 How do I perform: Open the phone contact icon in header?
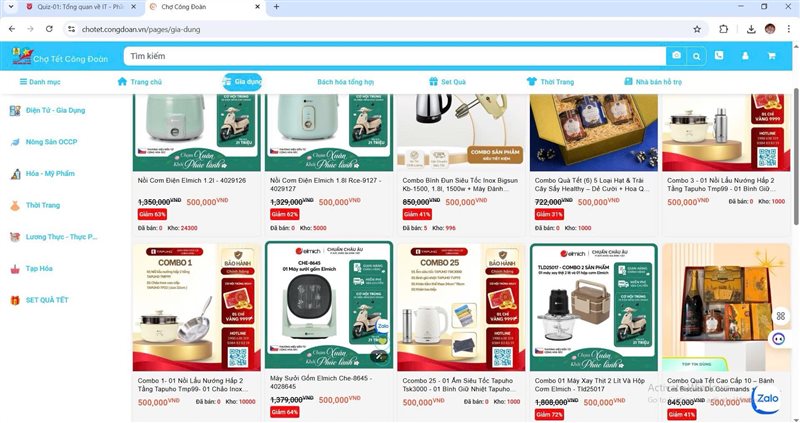[719, 55]
